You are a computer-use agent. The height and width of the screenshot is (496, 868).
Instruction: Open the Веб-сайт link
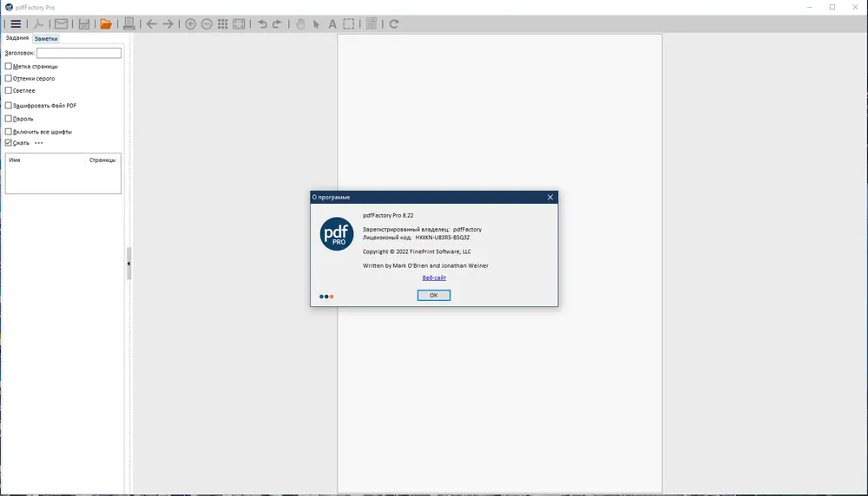point(434,277)
